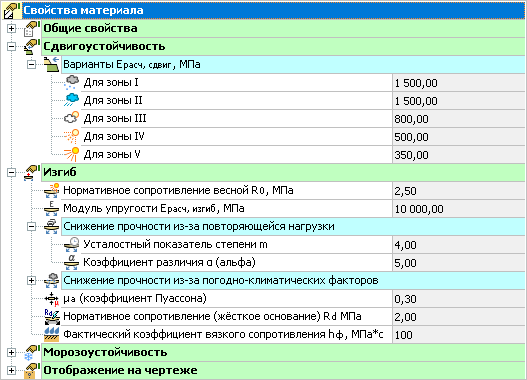Image resolution: width=527 pixels, height=380 pixels.
Task: Collapse the Варианты Ерасч, сдвиг node
Action: (x=31, y=65)
